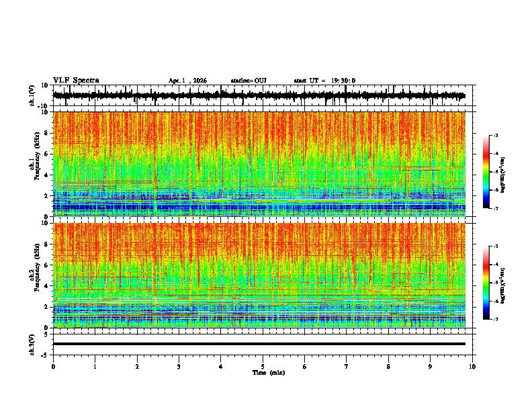The image size is (532, 411).
Task: Click the ch.1 color scale bar
Action: coord(486,172)
